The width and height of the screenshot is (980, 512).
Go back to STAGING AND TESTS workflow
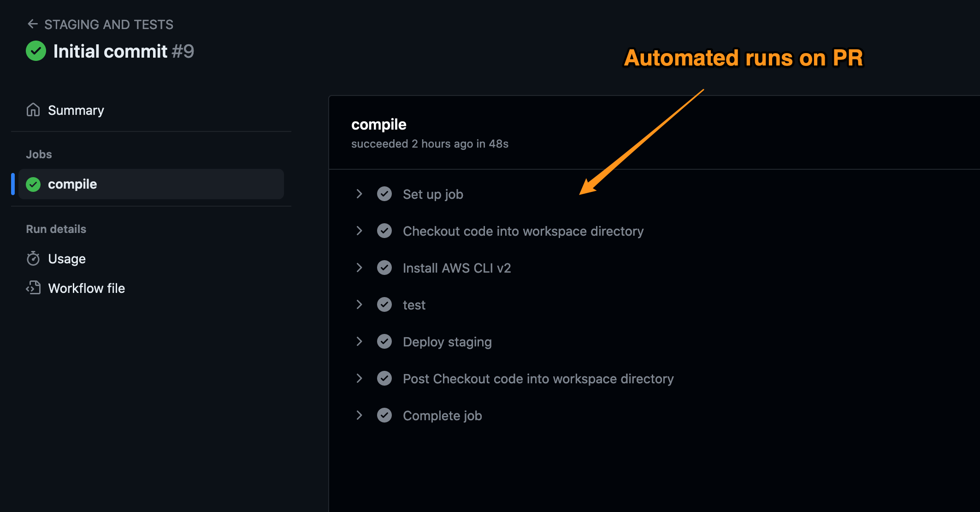(109, 24)
